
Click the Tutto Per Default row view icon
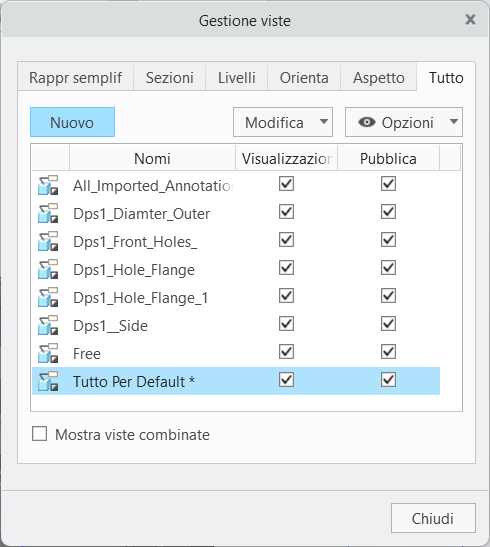[x=48, y=381]
